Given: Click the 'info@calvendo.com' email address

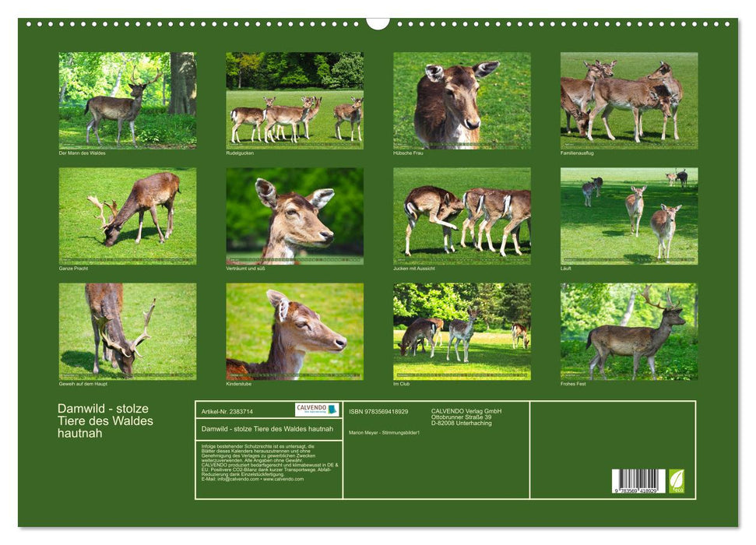Looking at the screenshot, I should click(238, 479).
